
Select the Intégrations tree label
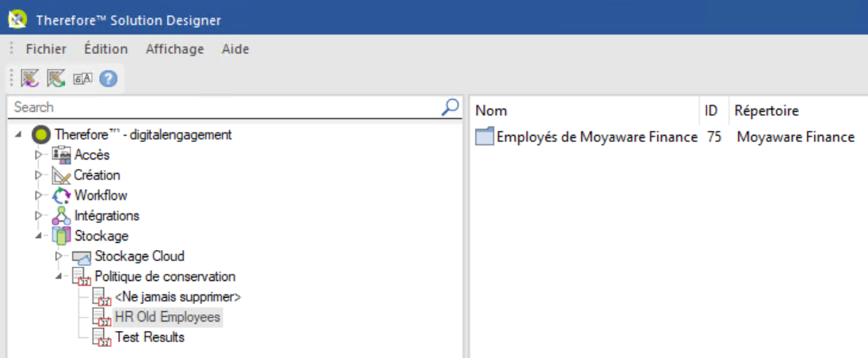coord(107,216)
